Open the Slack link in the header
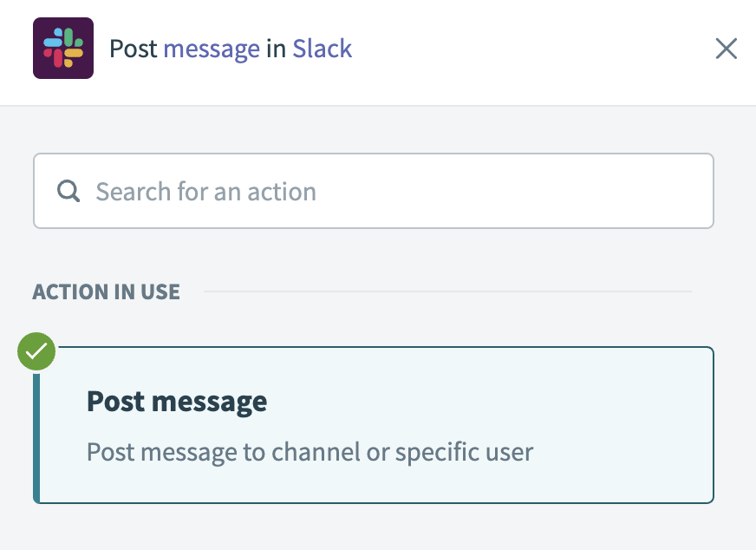Viewport: 756px width, 550px height. [323, 49]
